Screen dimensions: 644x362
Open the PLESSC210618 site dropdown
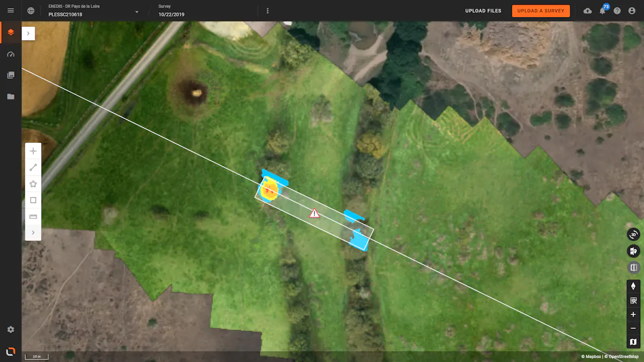137,12
